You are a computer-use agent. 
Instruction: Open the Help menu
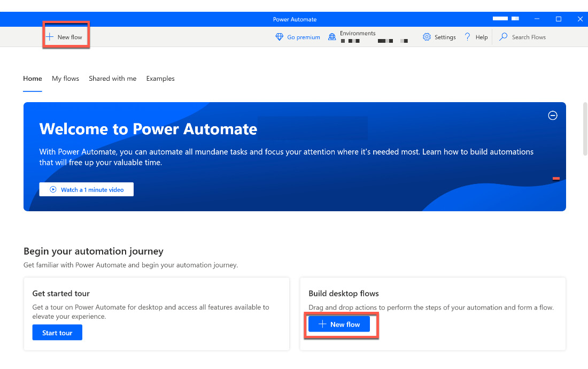tap(476, 37)
